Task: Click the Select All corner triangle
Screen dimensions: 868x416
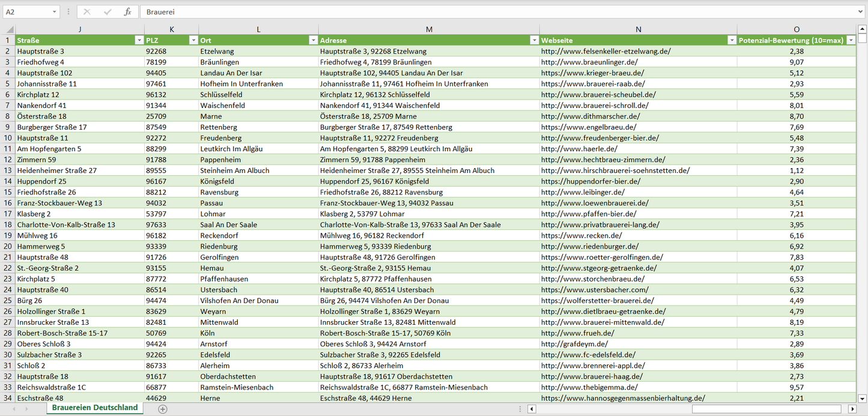Action: click(x=8, y=29)
